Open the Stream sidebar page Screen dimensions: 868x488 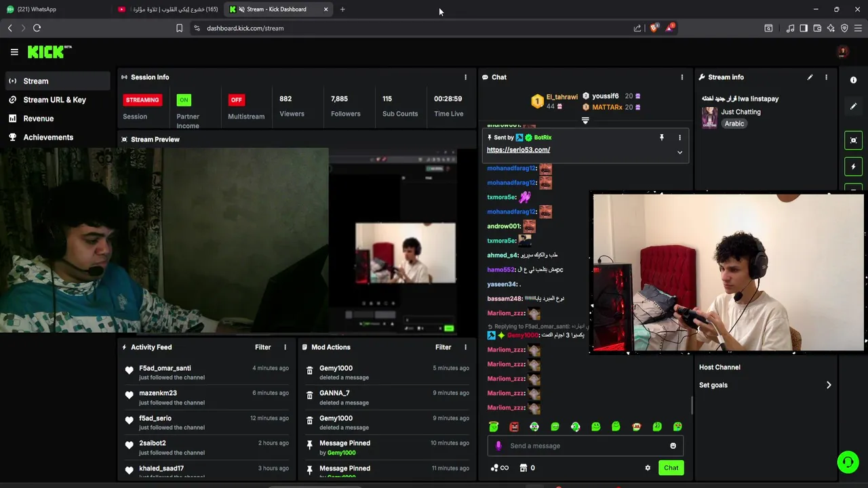(57, 81)
